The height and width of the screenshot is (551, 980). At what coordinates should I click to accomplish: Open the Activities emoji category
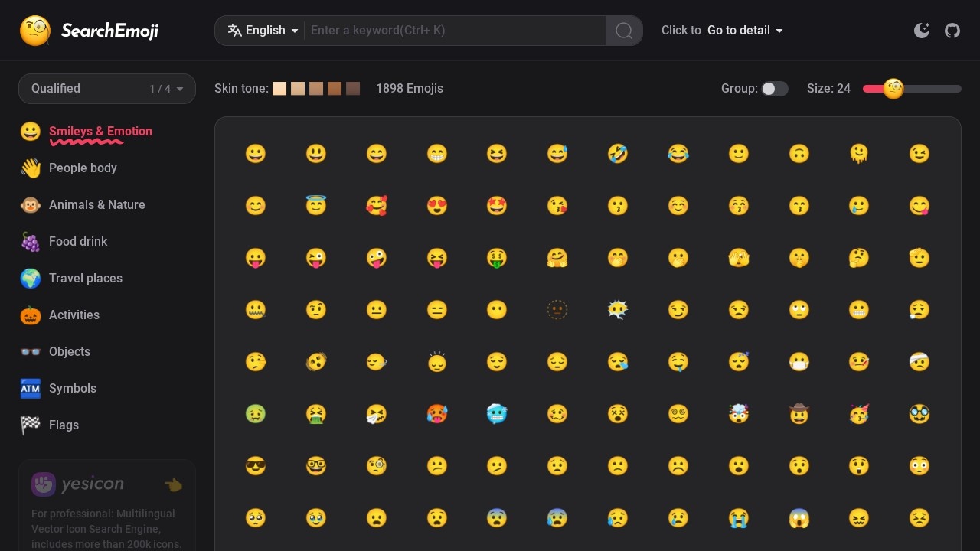(73, 315)
